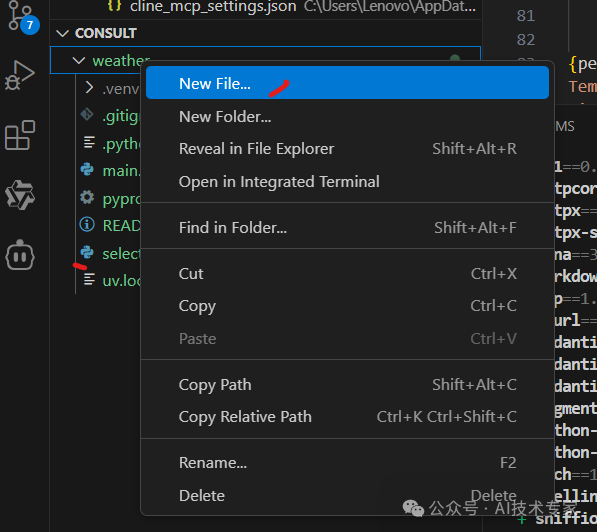Collapse the CONSULT section
Screen dimensions: 597x532
coord(62,34)
